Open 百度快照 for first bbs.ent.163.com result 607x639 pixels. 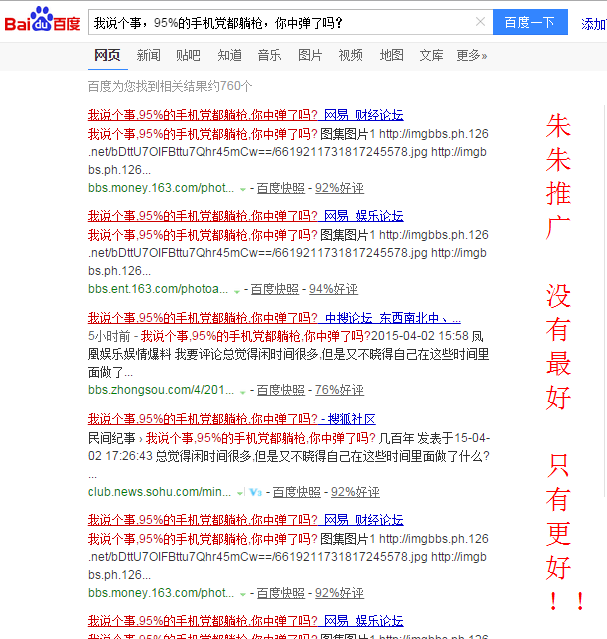pyautogui.click(x=275, y=289)
